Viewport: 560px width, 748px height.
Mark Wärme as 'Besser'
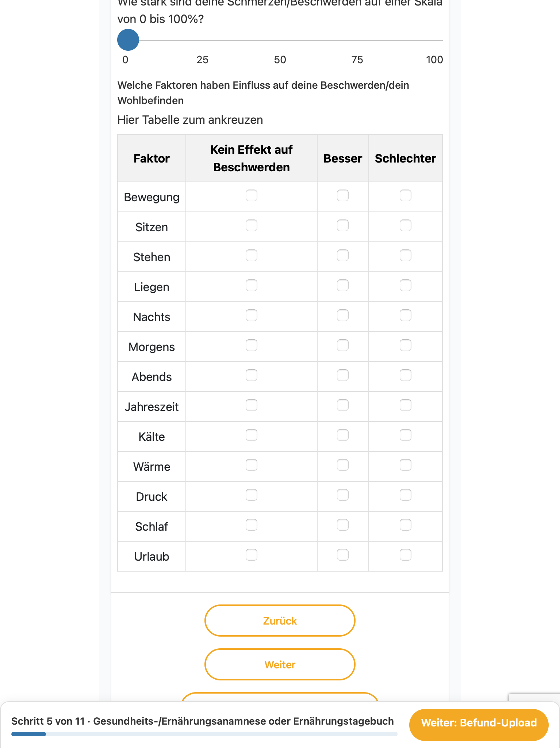[342, 465]
